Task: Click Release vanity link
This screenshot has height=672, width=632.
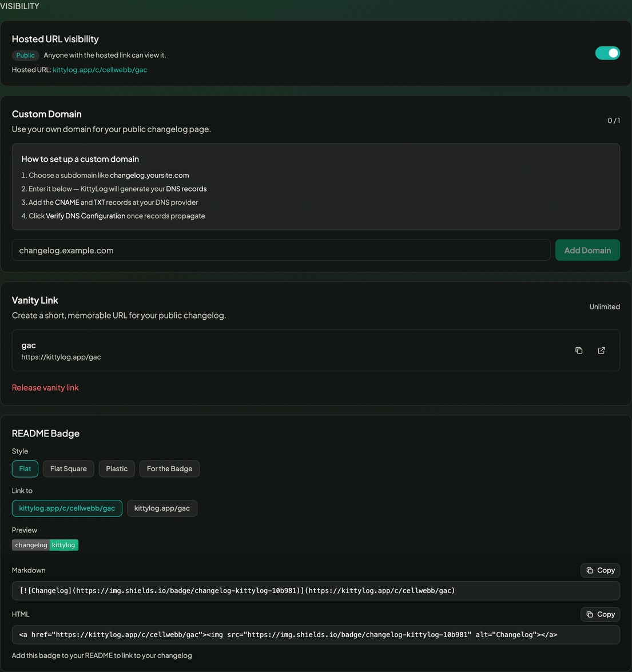Action: point(45,387)
